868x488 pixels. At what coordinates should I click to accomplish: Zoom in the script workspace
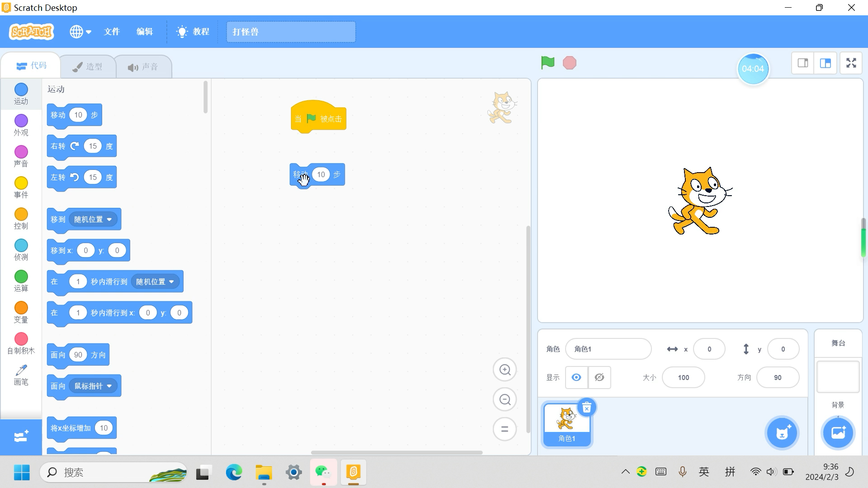click(505, 370)
